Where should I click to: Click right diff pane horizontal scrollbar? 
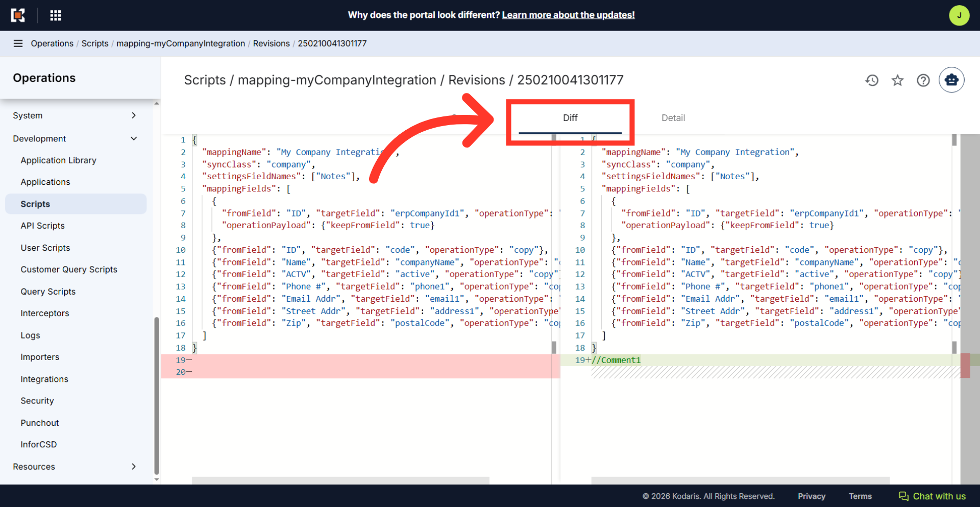(740, 480)
